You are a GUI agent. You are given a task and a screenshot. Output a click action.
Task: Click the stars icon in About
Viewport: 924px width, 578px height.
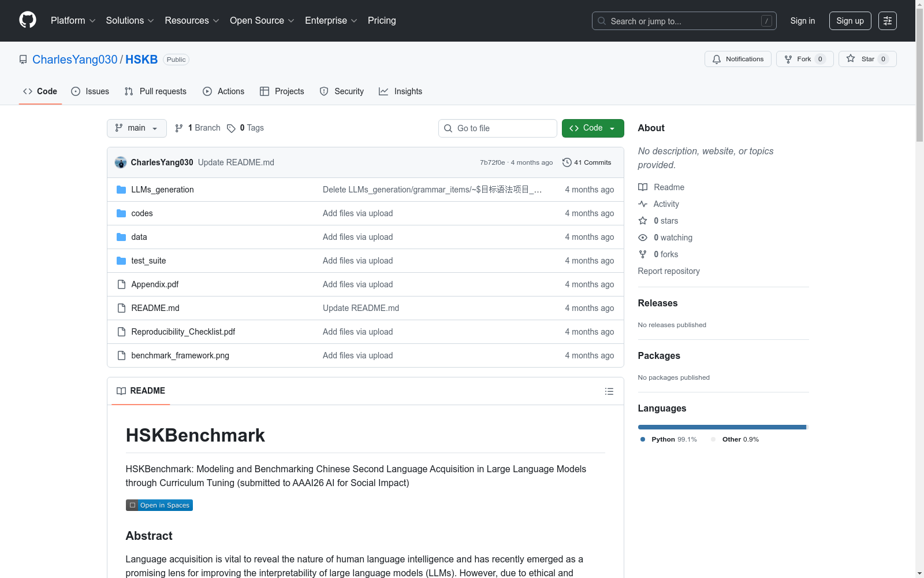pyautogui.click(x=643, y=221)
